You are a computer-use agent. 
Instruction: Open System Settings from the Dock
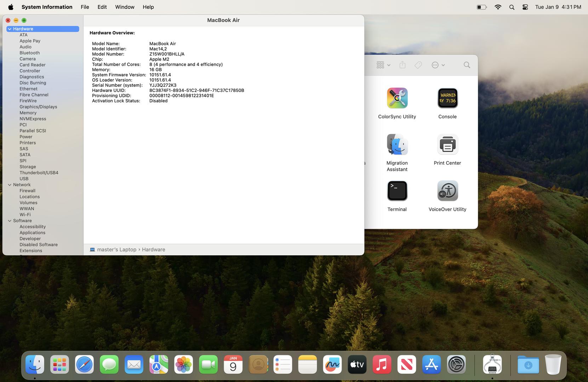(x=456, y=364)
